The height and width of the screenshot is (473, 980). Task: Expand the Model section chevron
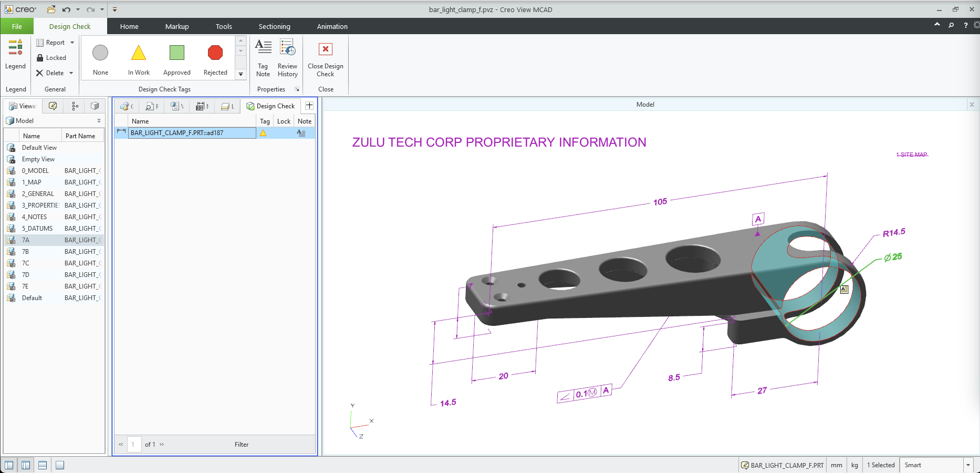click(99, 121)
